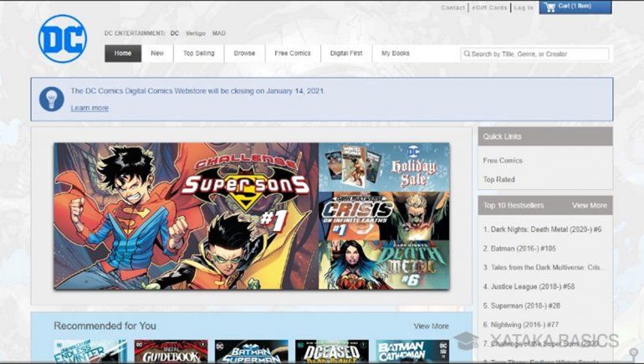This screenshot has height=364, width=644.
Task: Open the Vertigo imprint link
Action: 196,33
